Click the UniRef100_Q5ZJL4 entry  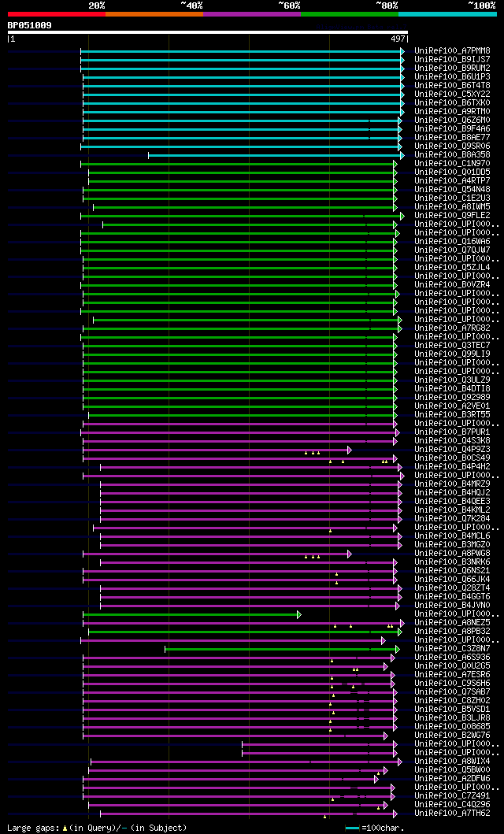click(453, 268)
